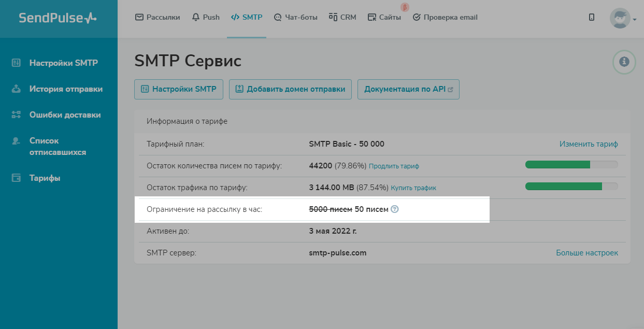
Task: Open Список отписавшихся in the sidebar
Action: 57,147
